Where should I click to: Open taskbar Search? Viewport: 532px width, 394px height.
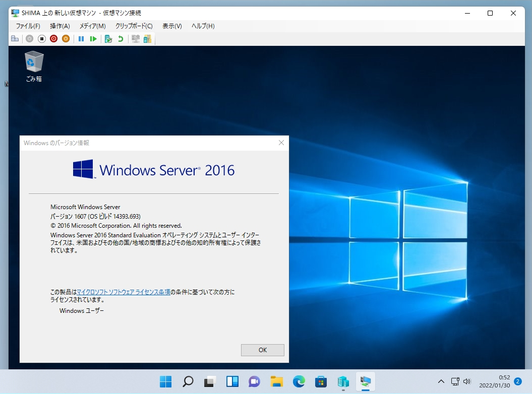[188, 382]
